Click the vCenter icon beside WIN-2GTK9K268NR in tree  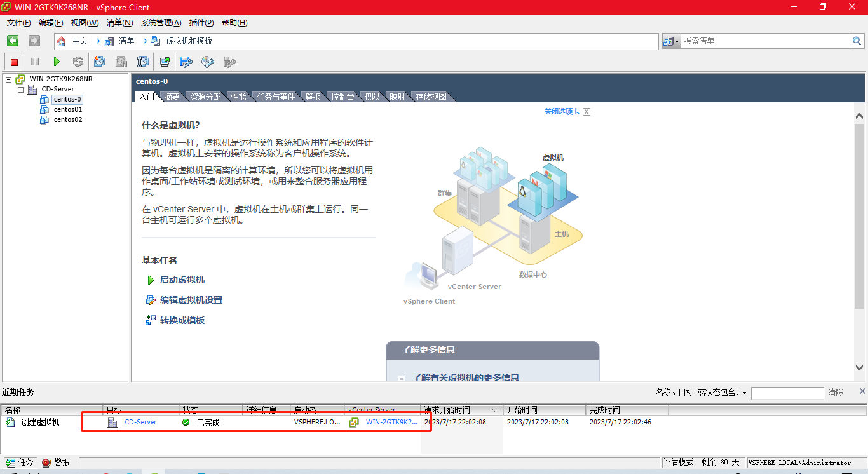(20, 79)
